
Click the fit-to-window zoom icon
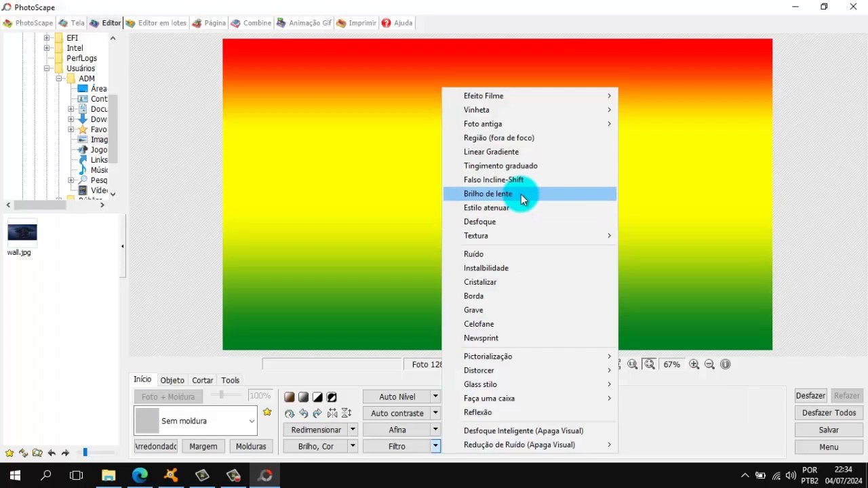click(649, 365)
